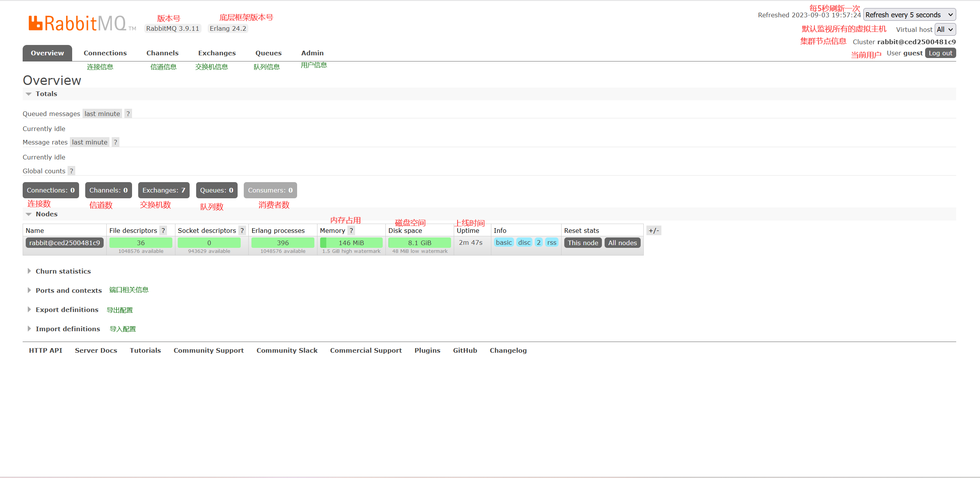The width and height of the screenshot is (980, 478).
Task: Expand Ports and contexts section
Action: [x=64, y=290]
